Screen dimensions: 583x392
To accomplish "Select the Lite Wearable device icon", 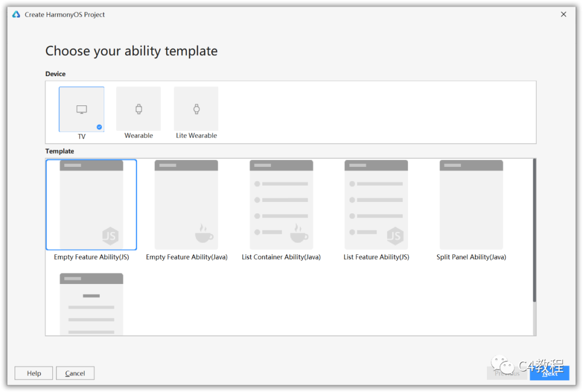I will [196, 109].
